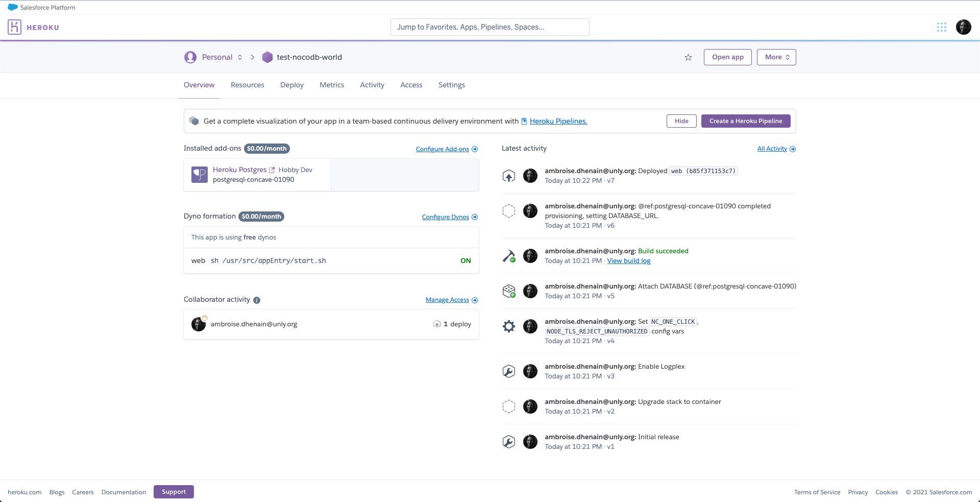Toggle the favorite star for test-nocodb-world
The height and width of the screenshot is (502, 980).
688,57
